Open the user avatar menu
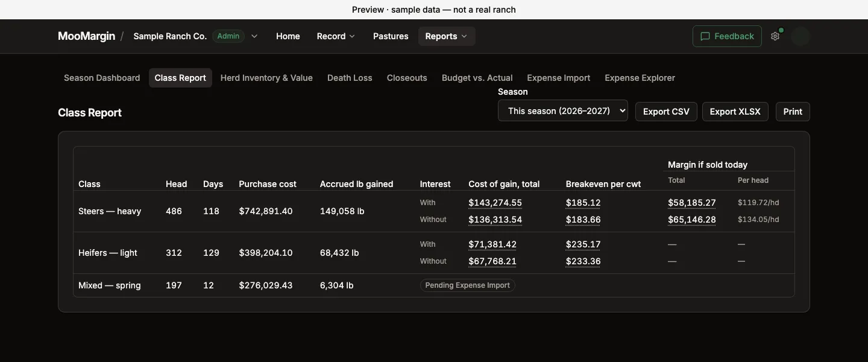The image size is (868, 362). 800,36
